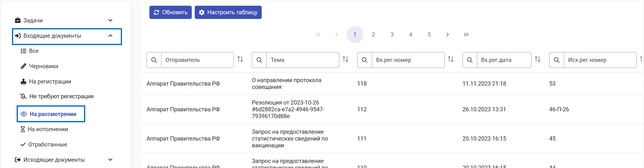The height and width of the screenshot is (168, 644).
Task: Focus the Вх.рег.номер filter field
Action: coord(408,60)
